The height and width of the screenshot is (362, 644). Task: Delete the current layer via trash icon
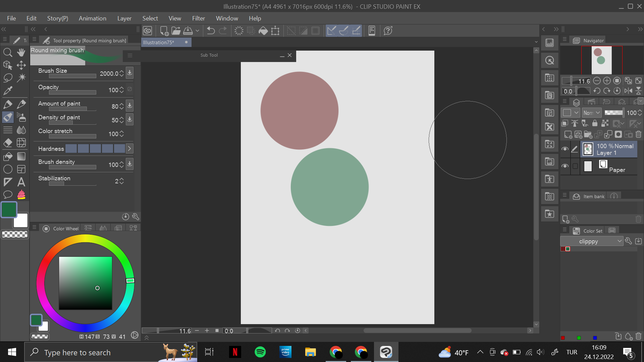click(x=639, y=134)
